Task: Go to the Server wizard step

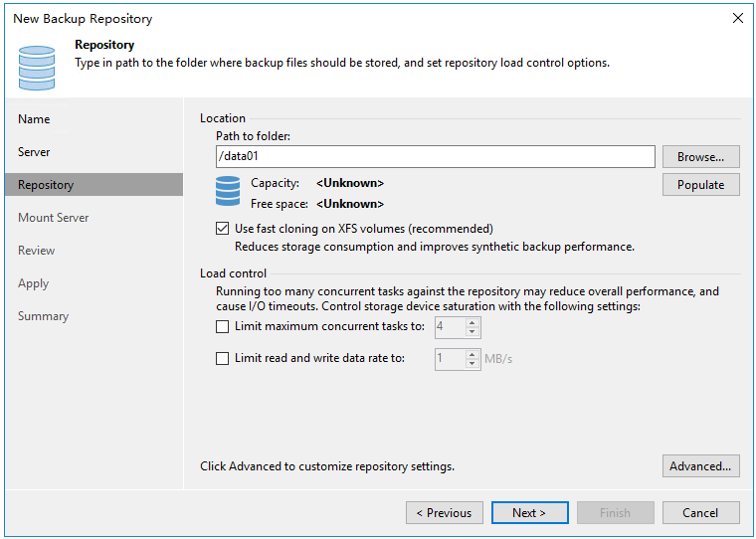Action: pos(34,152)
